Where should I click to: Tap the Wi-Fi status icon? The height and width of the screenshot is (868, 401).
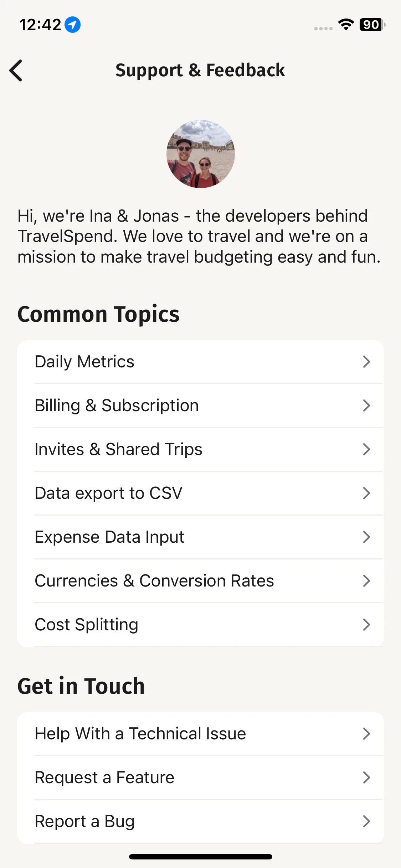tap(346, 25)
